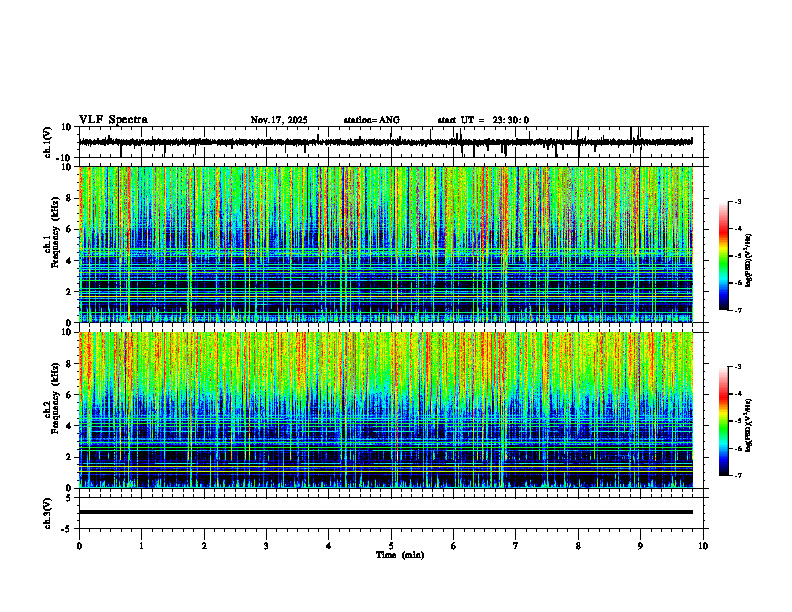Click the "10" tick on time axis
The width and height of the screenshot is (792, 612).
tap(703, 546)
